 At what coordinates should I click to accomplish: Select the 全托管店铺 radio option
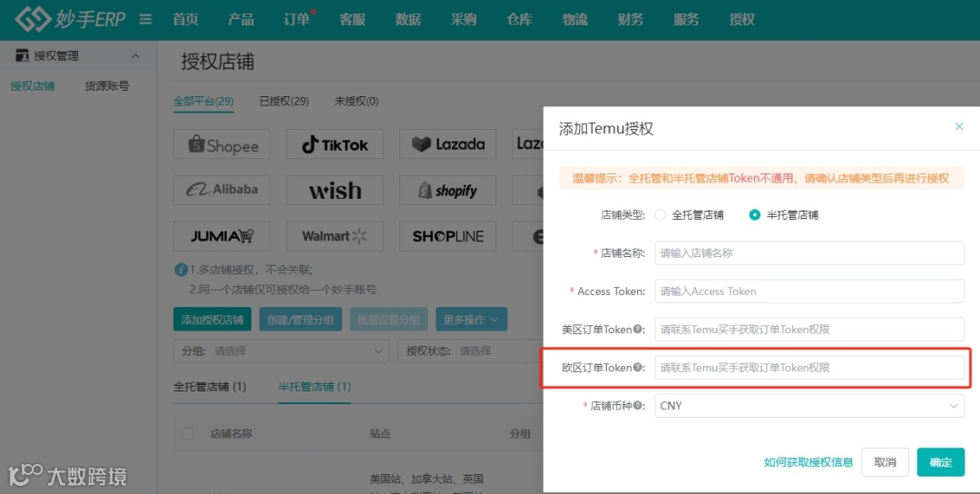pos(660,215)
